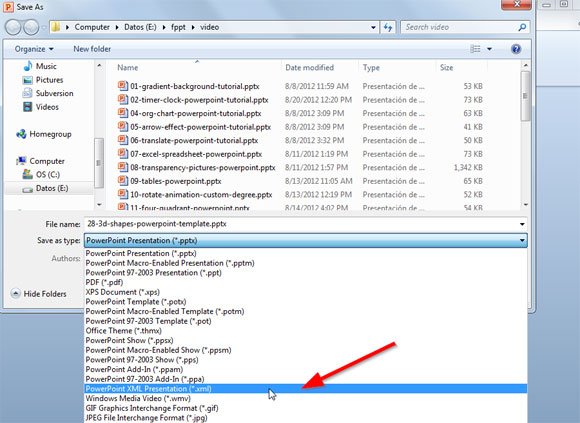
Task: Click icon of 08-transparency-pictures-powerpoint.pptx
Action: (x=122, y=167)
